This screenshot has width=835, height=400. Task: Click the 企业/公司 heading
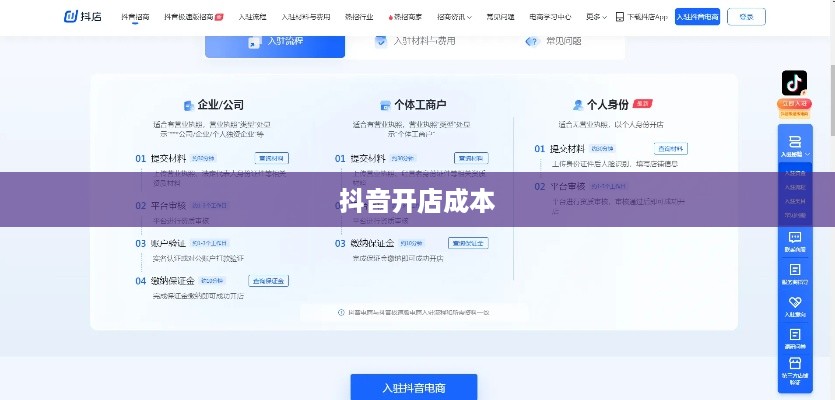220,104
